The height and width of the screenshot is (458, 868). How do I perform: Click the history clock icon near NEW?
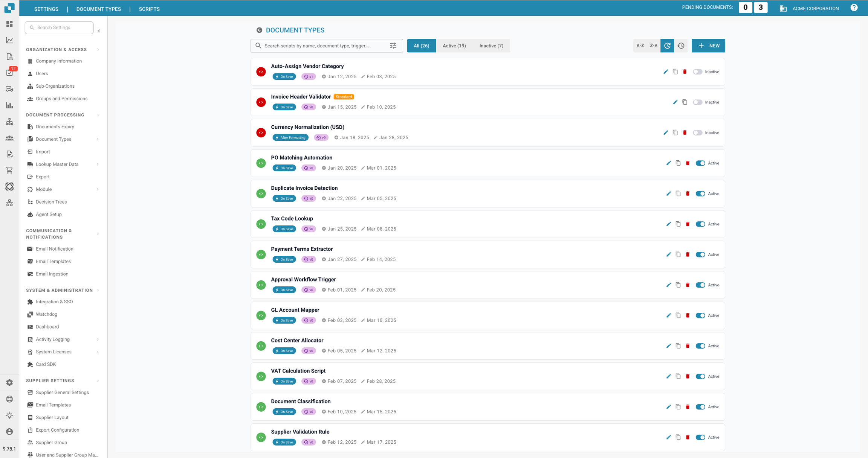(681, 46)
